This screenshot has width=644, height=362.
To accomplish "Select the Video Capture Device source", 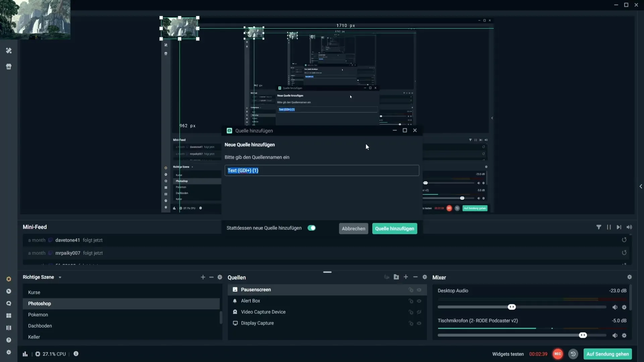I will pyautogui.click(x=327, y=312).
